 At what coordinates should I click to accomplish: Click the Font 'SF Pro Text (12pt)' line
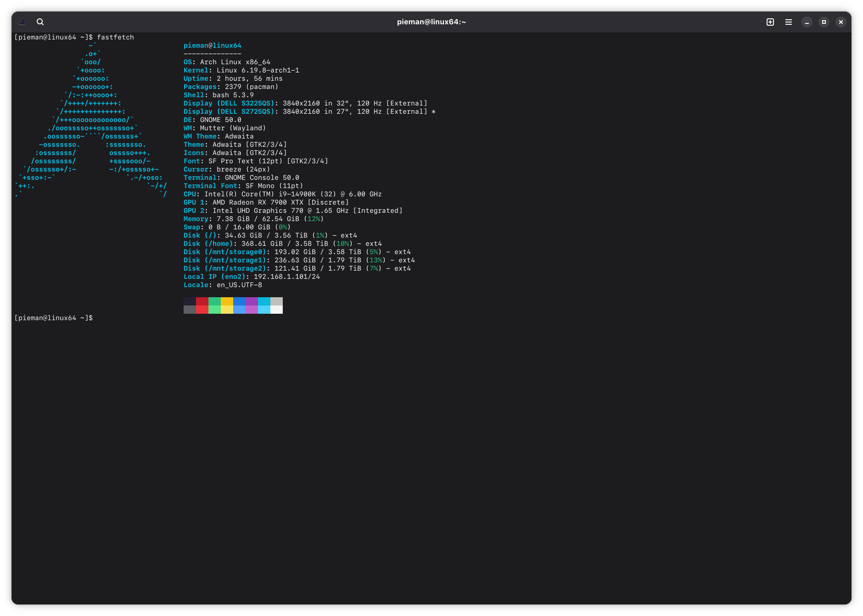(256, 161)
